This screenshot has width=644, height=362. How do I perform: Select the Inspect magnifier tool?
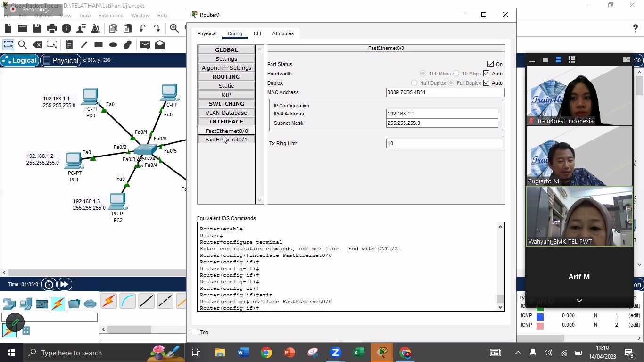22,45
